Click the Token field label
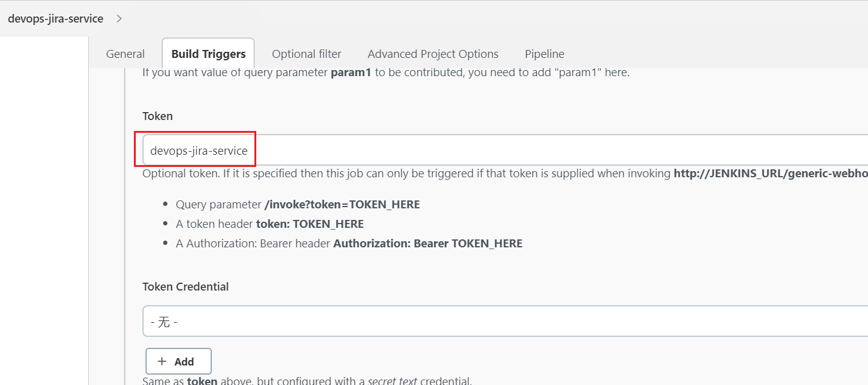 pyautogui.click(x=158, y=116)
